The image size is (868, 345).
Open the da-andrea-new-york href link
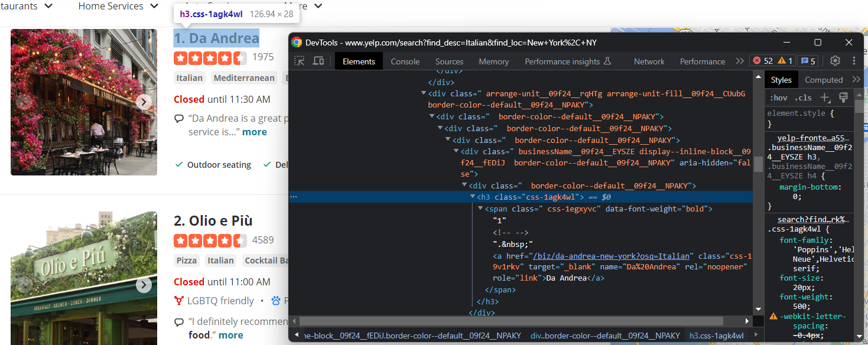[x=612, y=256]
